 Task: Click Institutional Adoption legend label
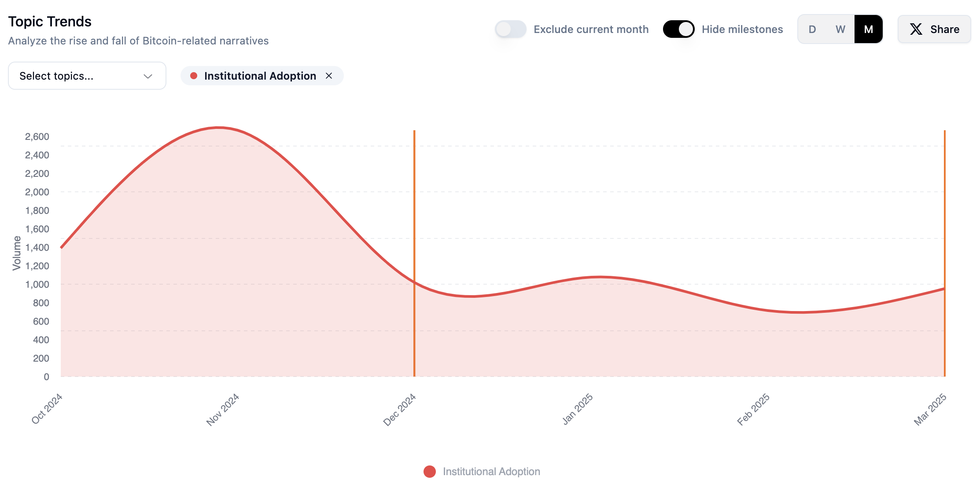491,472
